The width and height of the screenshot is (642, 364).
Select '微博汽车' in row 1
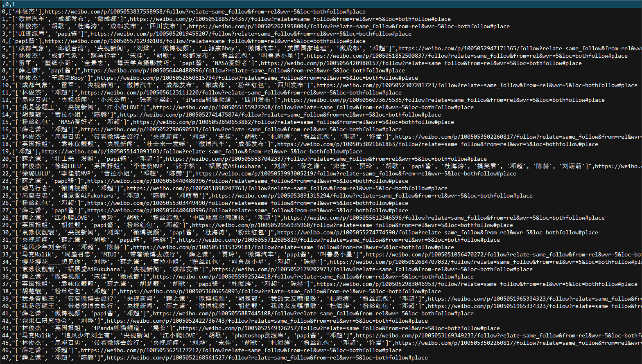click(x=32, y=19)
